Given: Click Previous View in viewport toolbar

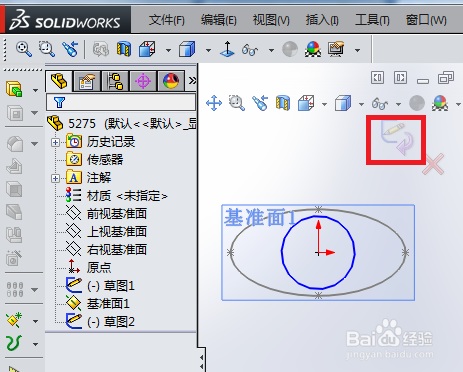Looking at the screenshot, I should pyautogui.click(x=260, y=103).
